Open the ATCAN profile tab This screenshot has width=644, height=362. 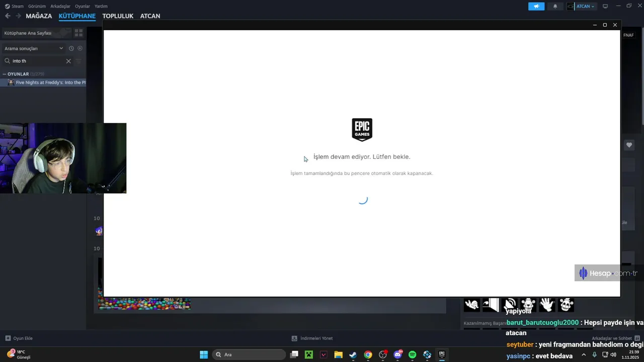(x=150, y=16)
